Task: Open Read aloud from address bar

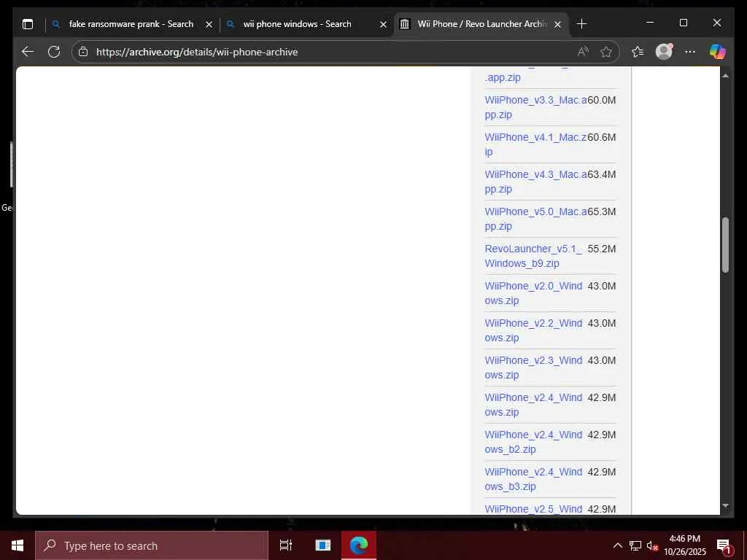Action: coord(583,52)
